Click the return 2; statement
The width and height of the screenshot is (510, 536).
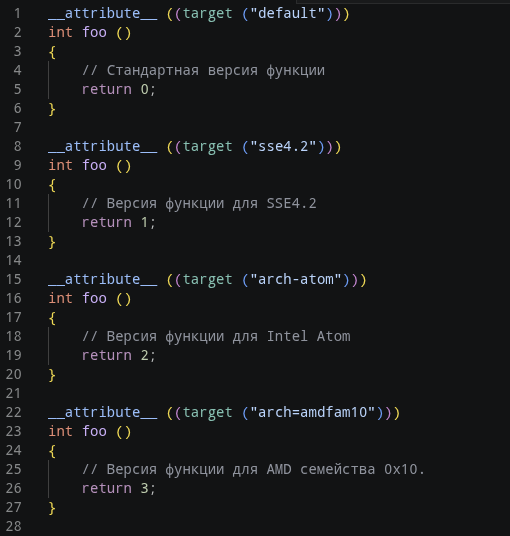tap(119, 356)
